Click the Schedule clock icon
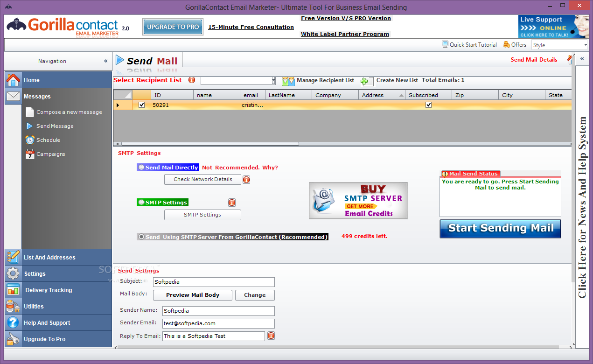The height and width of the screenshot is (364, 593). [30, 140]
